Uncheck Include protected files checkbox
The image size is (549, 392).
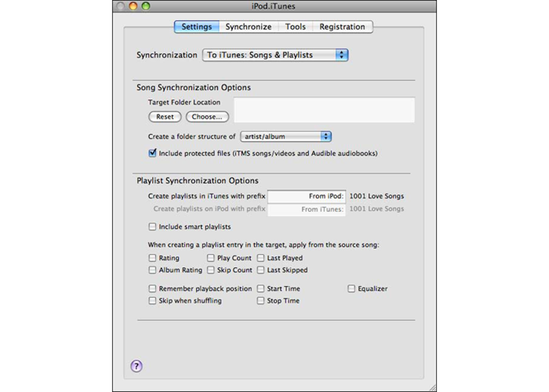coord(152,153)
